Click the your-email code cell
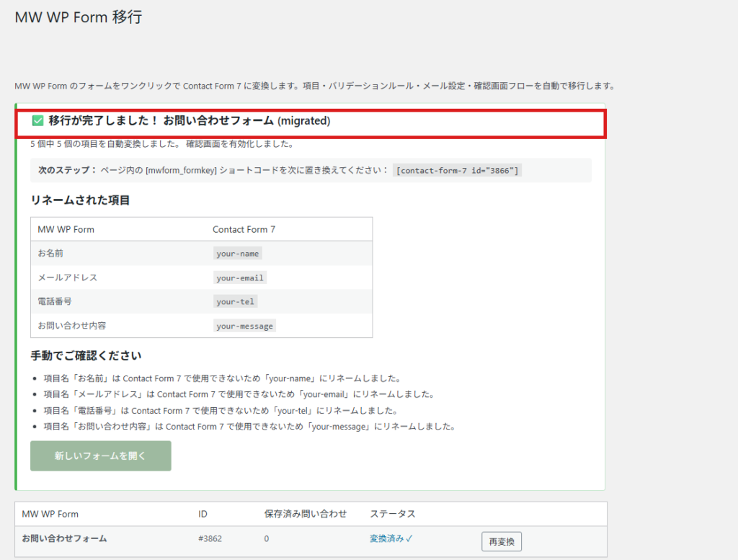 tap(240, 277)
